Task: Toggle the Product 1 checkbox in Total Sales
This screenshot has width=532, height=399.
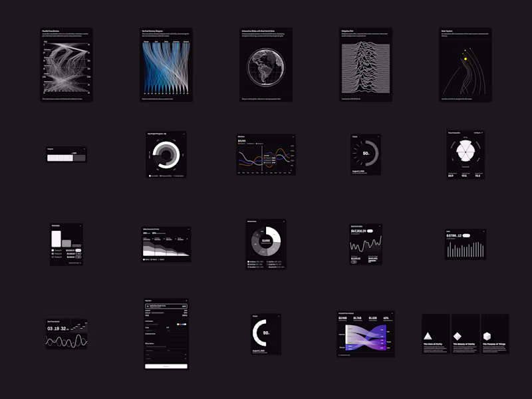Action: point(53,250)
